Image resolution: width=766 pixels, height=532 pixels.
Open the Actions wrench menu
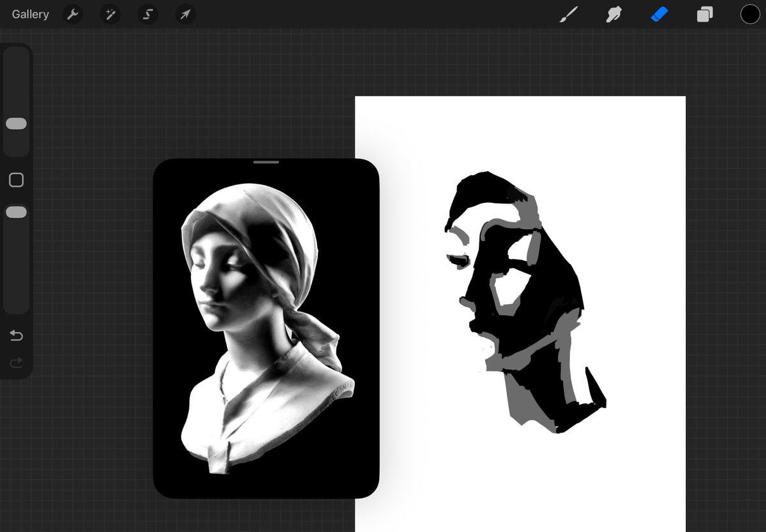73,14
